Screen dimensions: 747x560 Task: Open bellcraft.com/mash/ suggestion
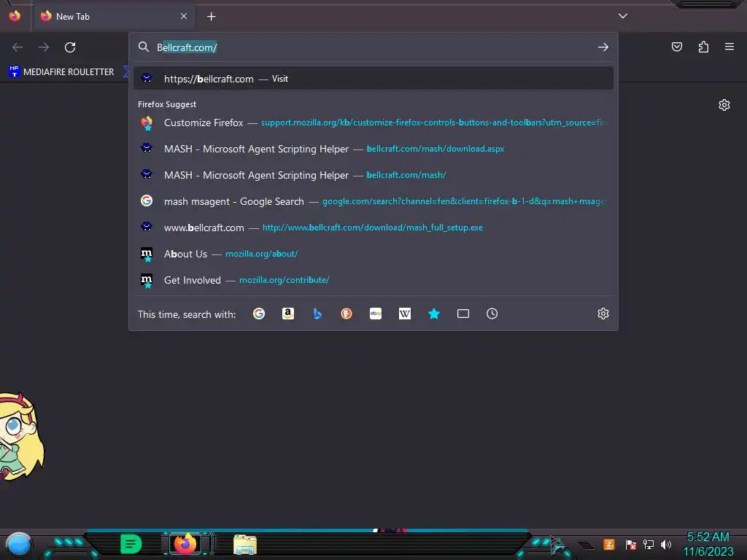373,175
